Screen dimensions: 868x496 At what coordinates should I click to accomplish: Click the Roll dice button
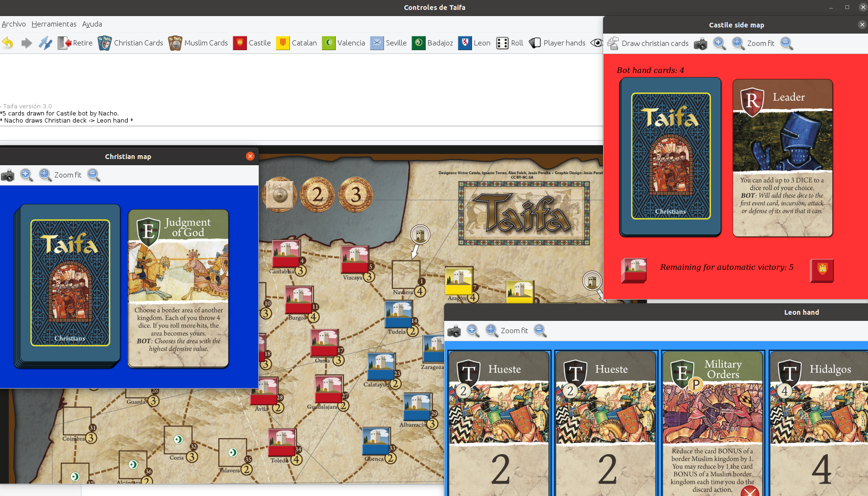(x=510, y=43)
